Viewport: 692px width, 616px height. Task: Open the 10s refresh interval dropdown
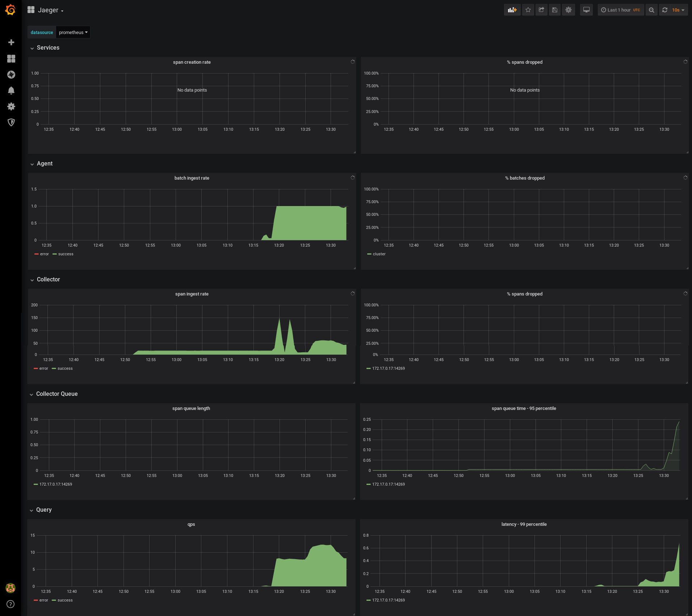[x=679, y=10]
